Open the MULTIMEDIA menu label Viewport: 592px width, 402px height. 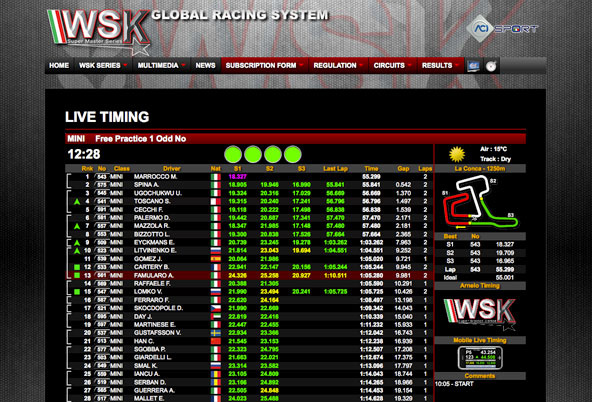[158, 66]
